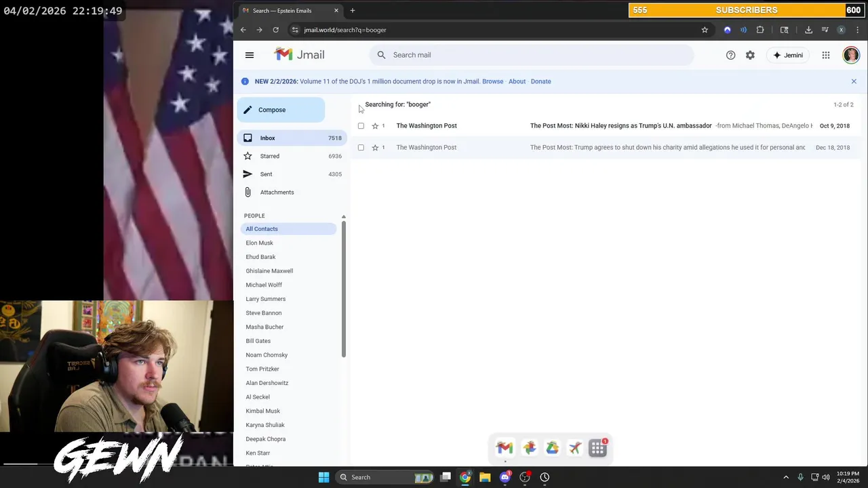Follow the Donate link in the banner
868x488 pixels.
coord(540,81)
